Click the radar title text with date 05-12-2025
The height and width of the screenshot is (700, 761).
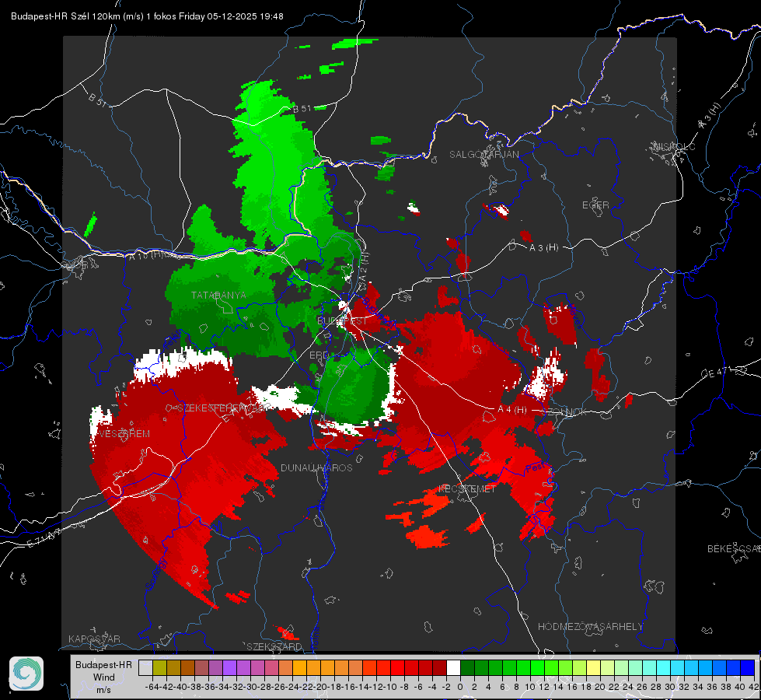(x=147, y=16)
